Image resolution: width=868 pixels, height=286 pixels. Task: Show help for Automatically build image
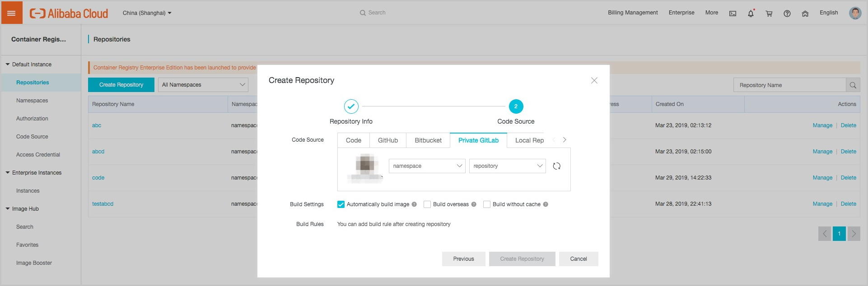[414, 204]
